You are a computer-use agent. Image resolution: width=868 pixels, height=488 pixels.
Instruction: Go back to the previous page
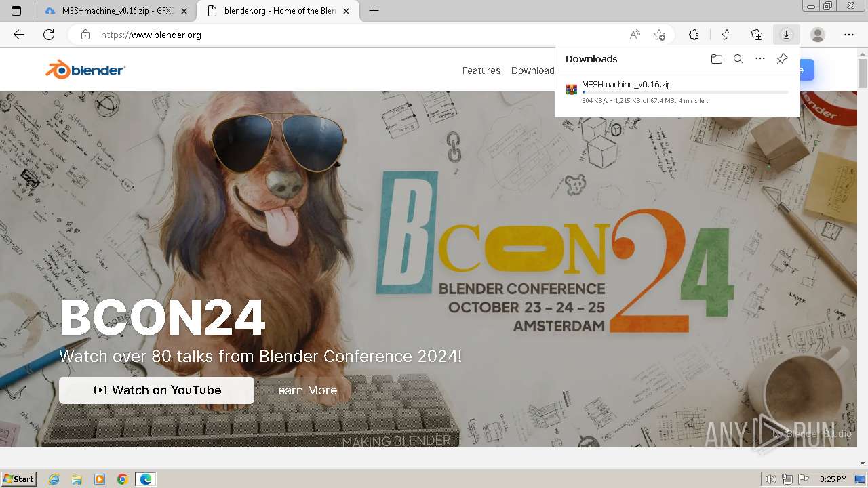pos(19,35)
